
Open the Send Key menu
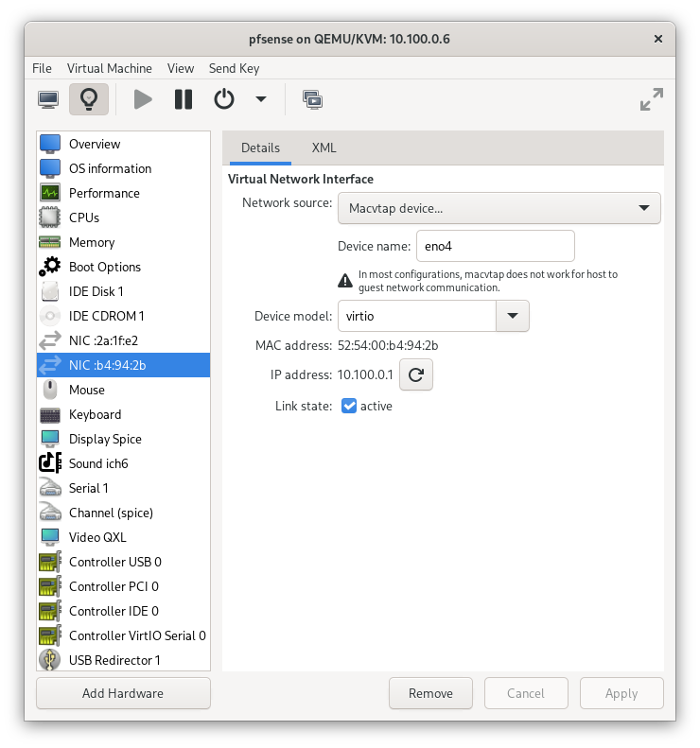(234, 68)
